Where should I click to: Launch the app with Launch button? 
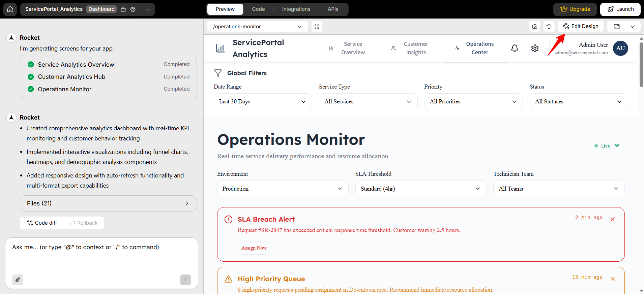click(620, 9)
